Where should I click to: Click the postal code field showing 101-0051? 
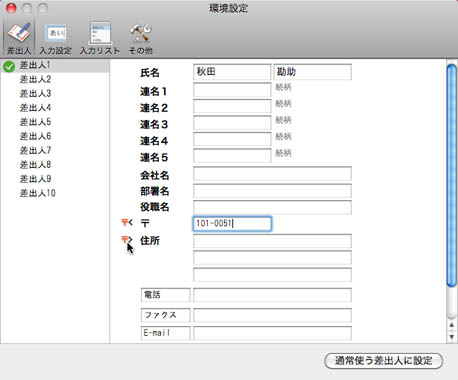232,224
